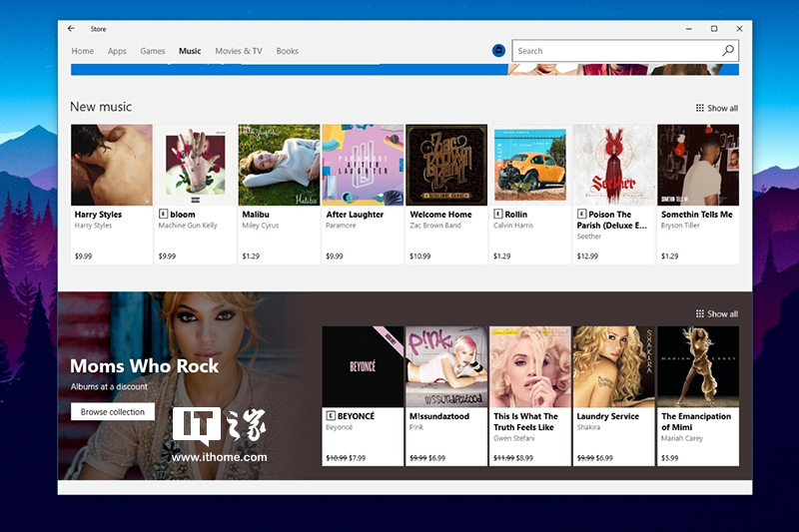The image size is (799, 532).
Task: Click the $7.99 discounted price for BEYONCÉ
Action: (357, 458)
